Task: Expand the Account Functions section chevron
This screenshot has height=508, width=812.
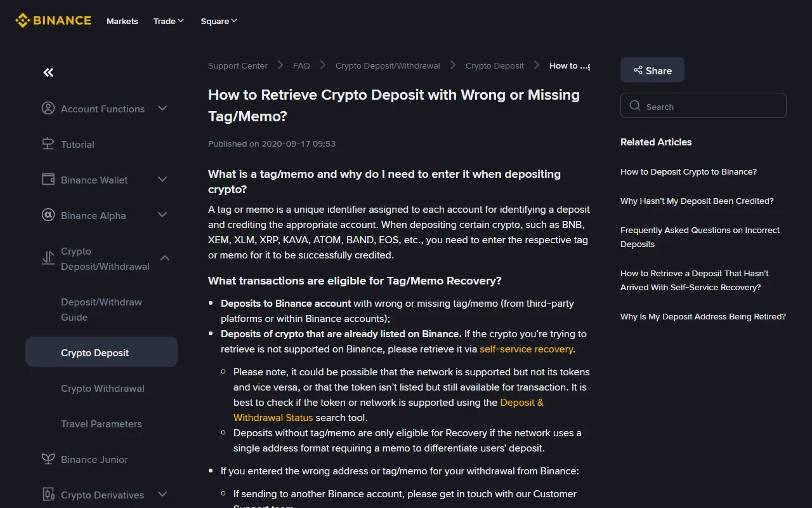Action: pyautogui.click(x=162, y=109)
